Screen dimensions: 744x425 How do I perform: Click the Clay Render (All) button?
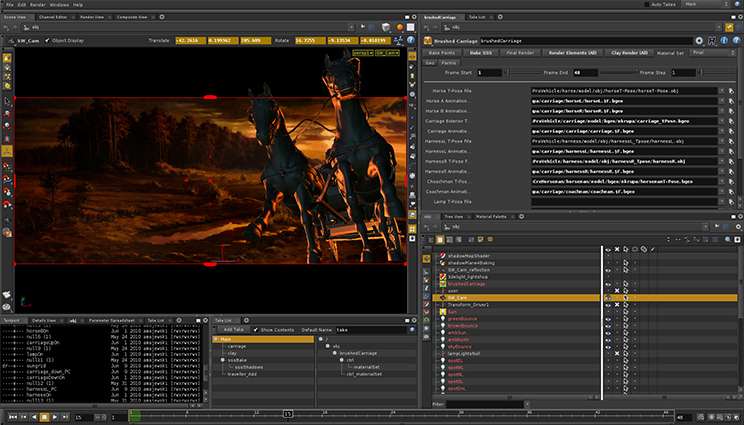(x=629, y=53)
